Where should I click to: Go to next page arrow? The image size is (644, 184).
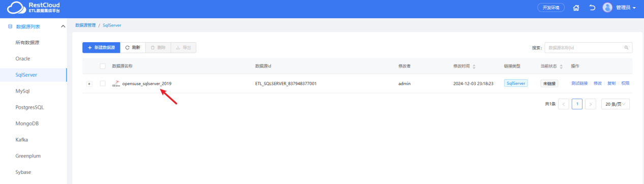[590, 104]
